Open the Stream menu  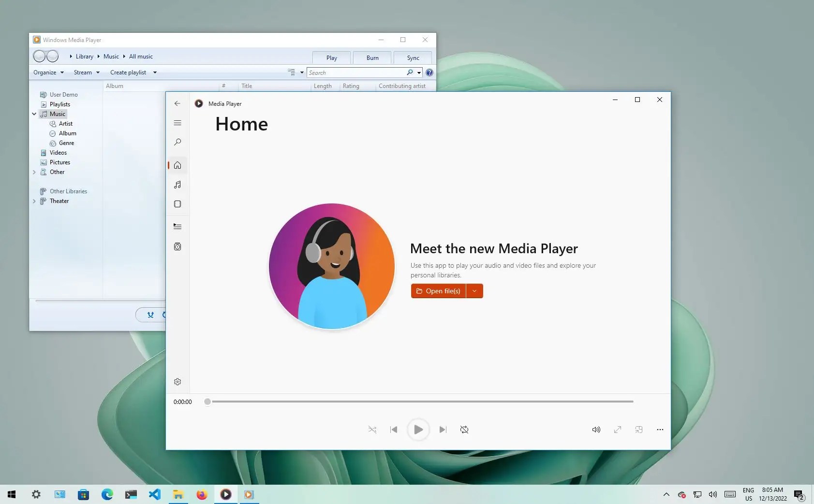85,72
